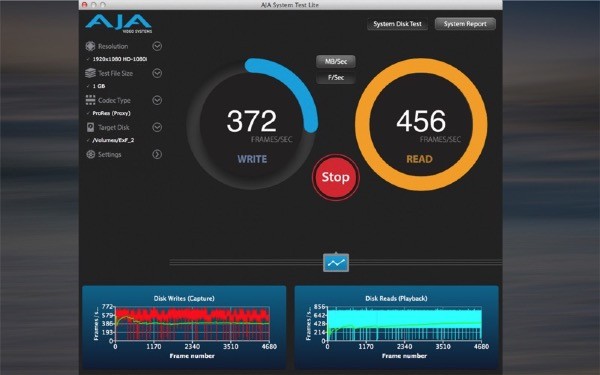Click the Resolution icon in sidebar
The width and height of the screenshot is (600, 375).
pos(90,46)
